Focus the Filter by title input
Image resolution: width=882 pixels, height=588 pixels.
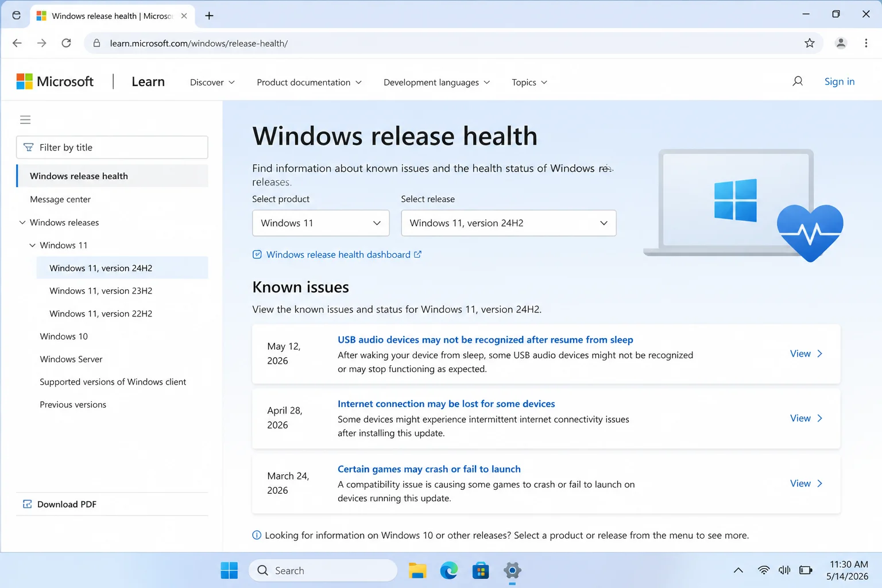pos(113,148)
